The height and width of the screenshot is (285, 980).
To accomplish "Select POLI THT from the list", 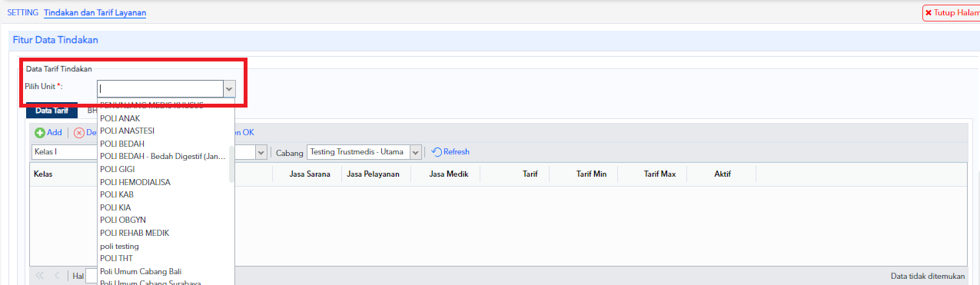I will (x=116, y=258).
